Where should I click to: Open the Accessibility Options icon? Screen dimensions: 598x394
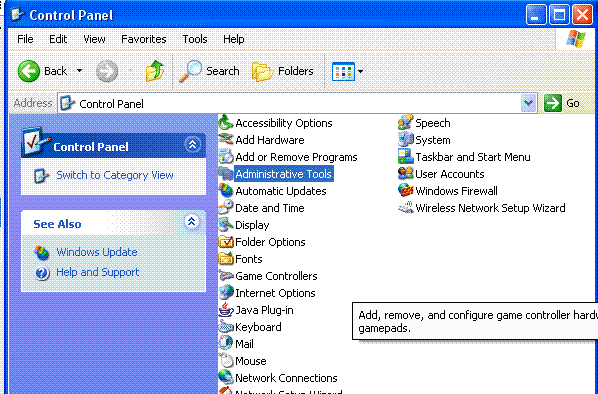pyautogui.click(x=226, y=123)
